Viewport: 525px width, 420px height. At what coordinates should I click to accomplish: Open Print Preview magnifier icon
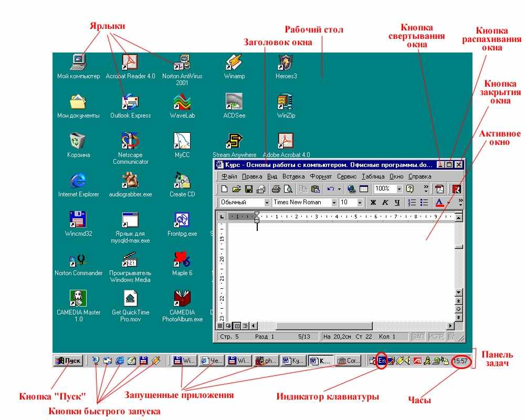pyautogui.click(x=288, y=189)
